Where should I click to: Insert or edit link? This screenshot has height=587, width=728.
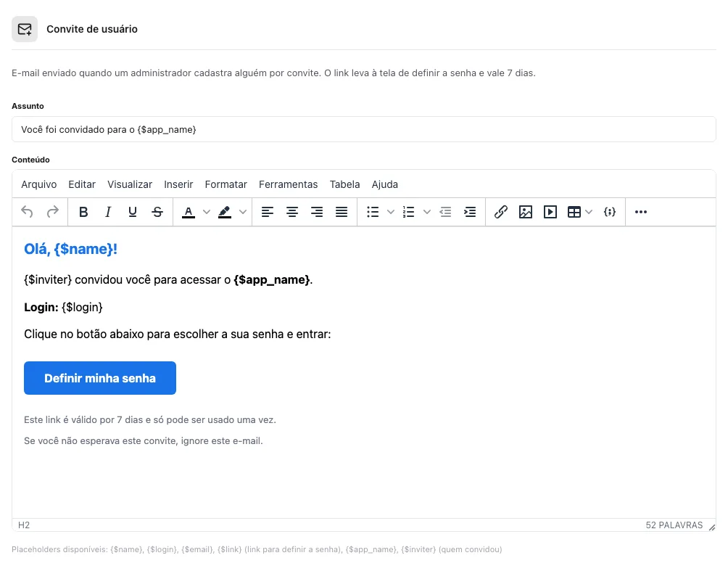pos(501,212)
